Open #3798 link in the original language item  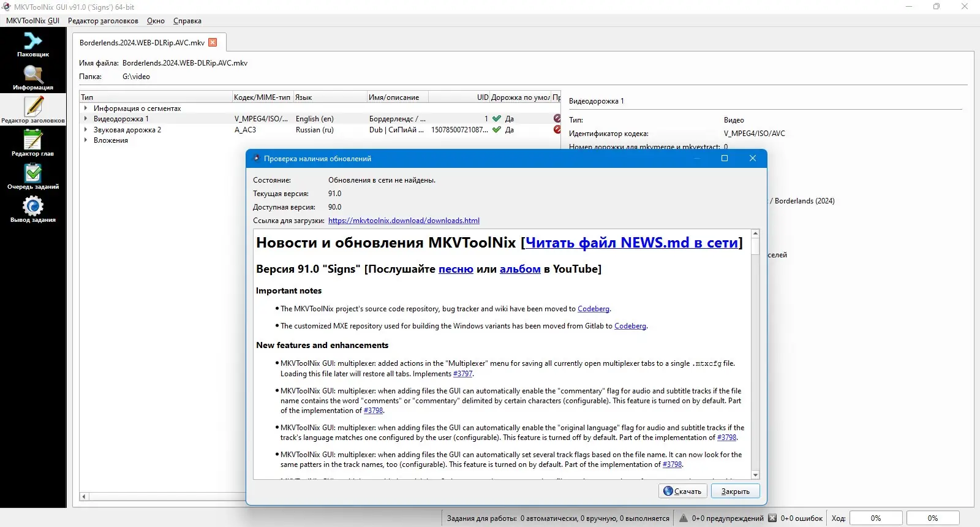(x=727, y=438)
